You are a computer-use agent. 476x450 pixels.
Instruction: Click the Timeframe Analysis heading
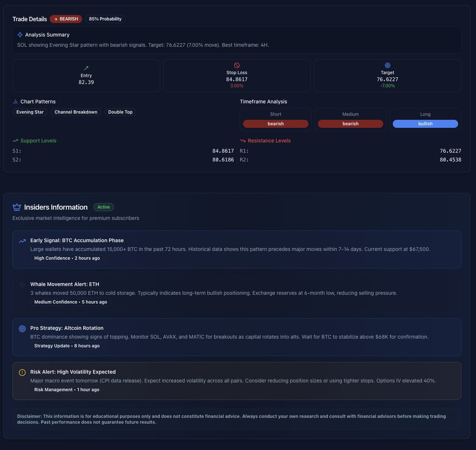point(263,102)
